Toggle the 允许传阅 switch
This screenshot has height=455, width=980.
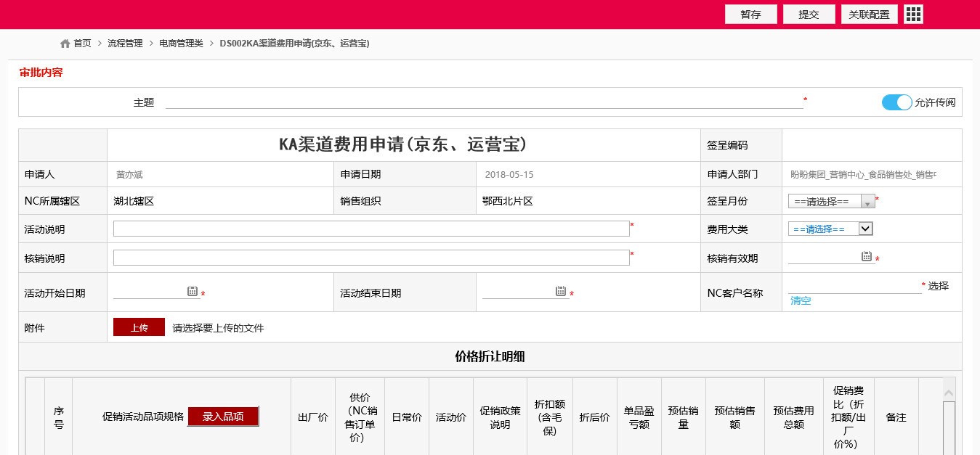click(x=896, y=102)
